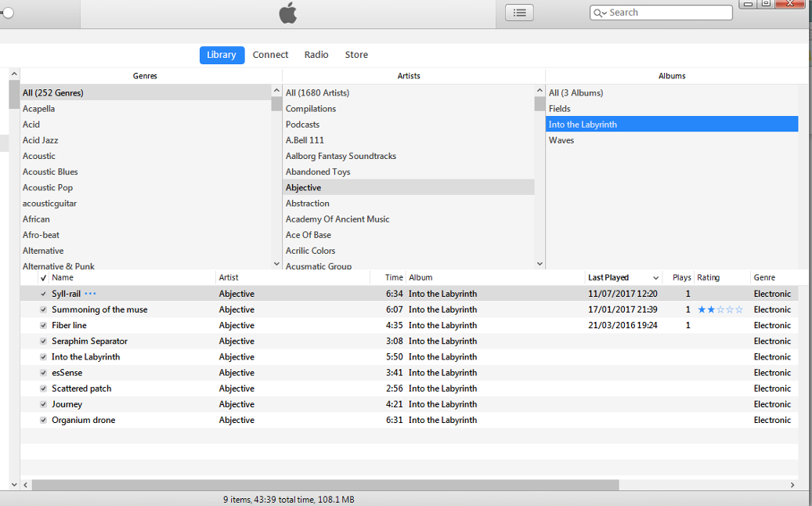Viewport: 812px width, 506px height.
Task: Toggle the Fiber line checkbox
Action: pos(44,325)
